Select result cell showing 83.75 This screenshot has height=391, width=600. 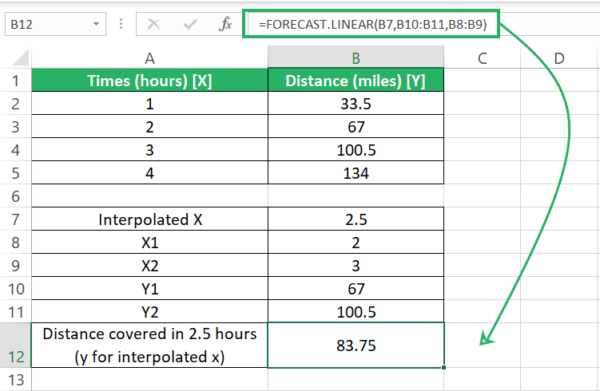pyautogui.click(x=356, y=345)
